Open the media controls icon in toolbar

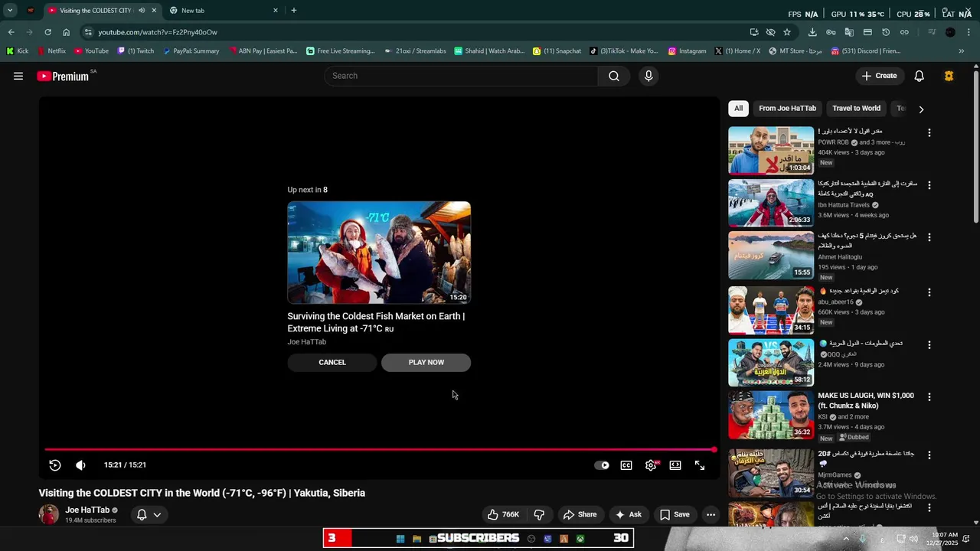coord(932,32)
